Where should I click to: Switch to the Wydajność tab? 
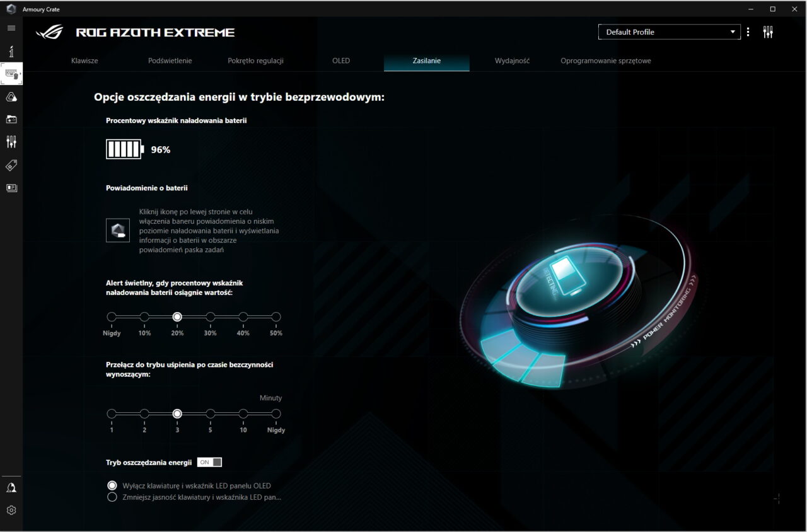point(512,61)
